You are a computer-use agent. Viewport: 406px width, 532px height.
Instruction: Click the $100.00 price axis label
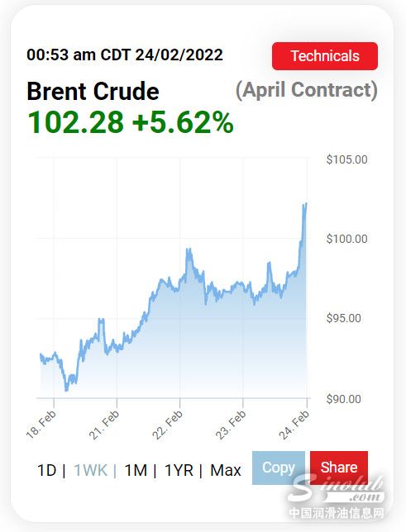346,239
